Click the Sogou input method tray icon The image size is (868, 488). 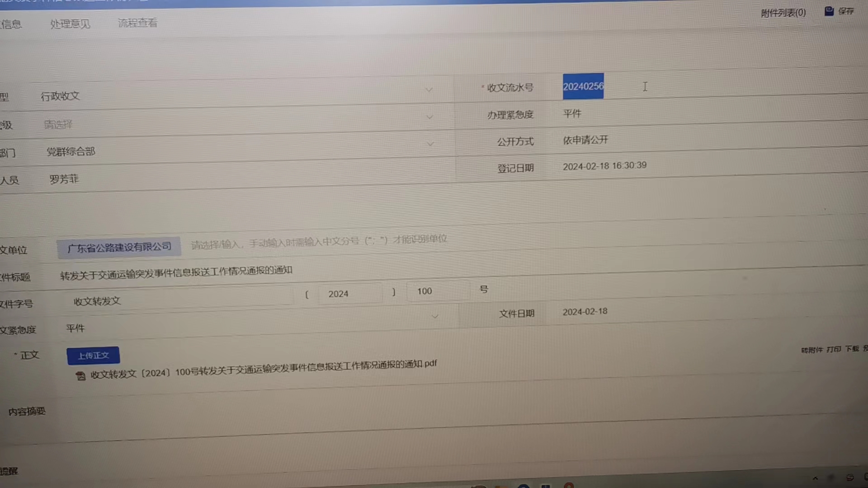tap(850, 478)
